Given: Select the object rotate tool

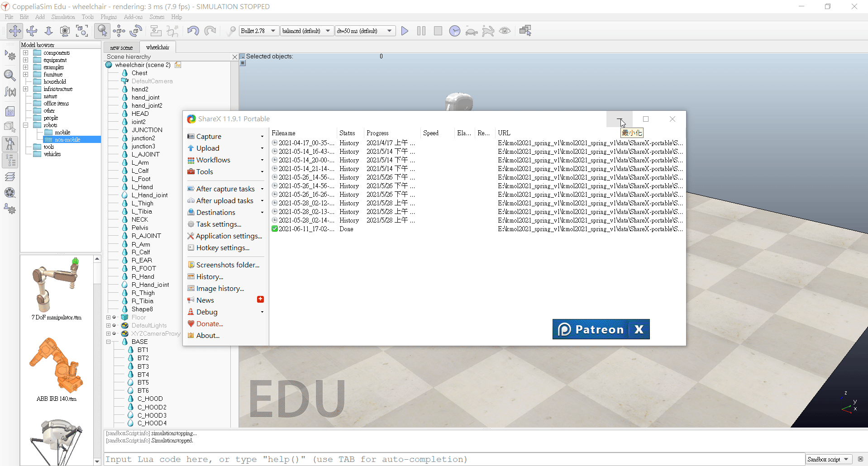Looking at the screenshot, I should click(x=136, y=31).
